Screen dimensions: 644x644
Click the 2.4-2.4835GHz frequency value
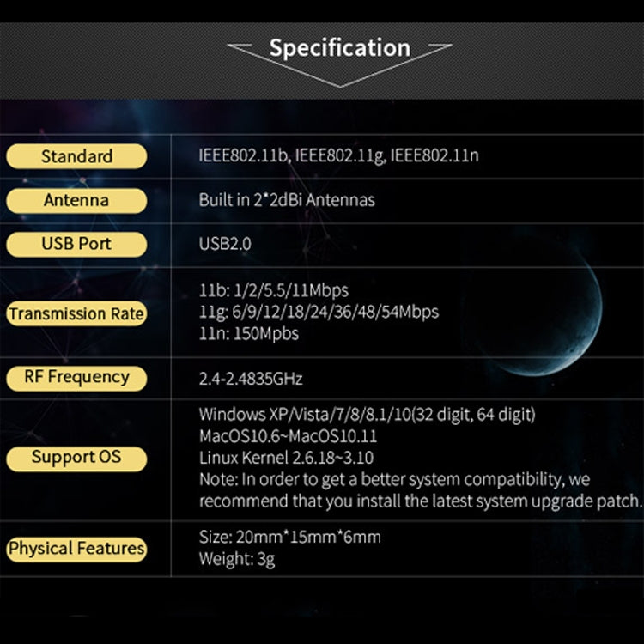(x=251, y=379)
